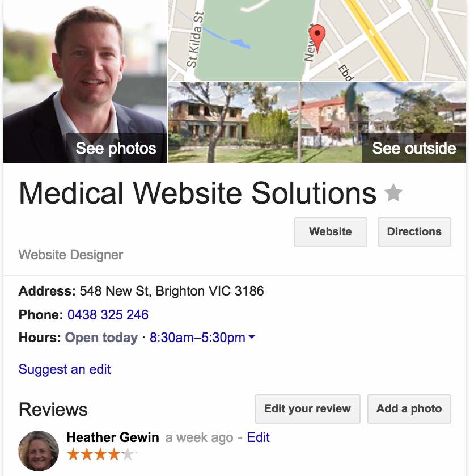
Task: Call phone number 0438 325 246
Action: tap(108, 315)
